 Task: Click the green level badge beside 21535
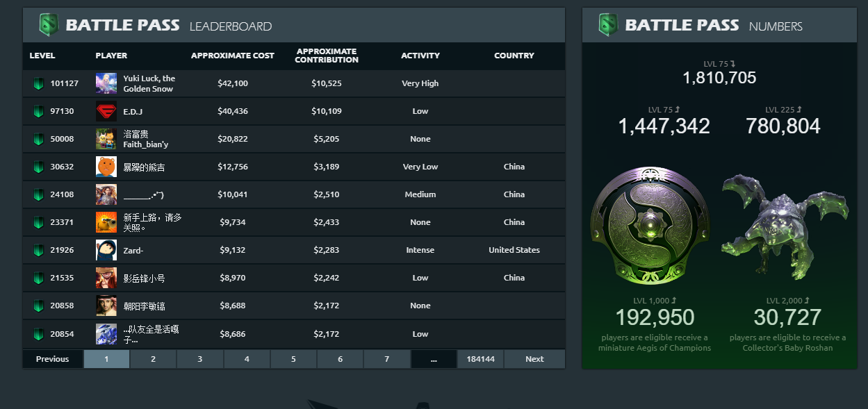tap(38, 278)
